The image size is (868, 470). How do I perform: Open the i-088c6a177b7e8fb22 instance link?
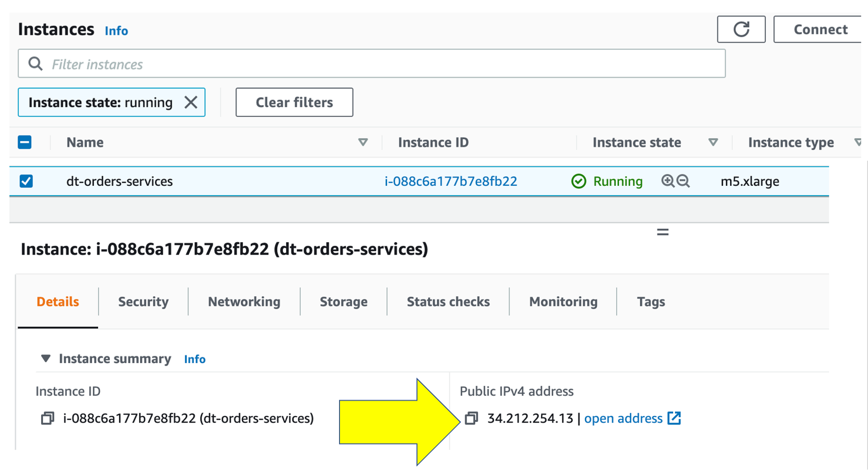pos(451,181)
